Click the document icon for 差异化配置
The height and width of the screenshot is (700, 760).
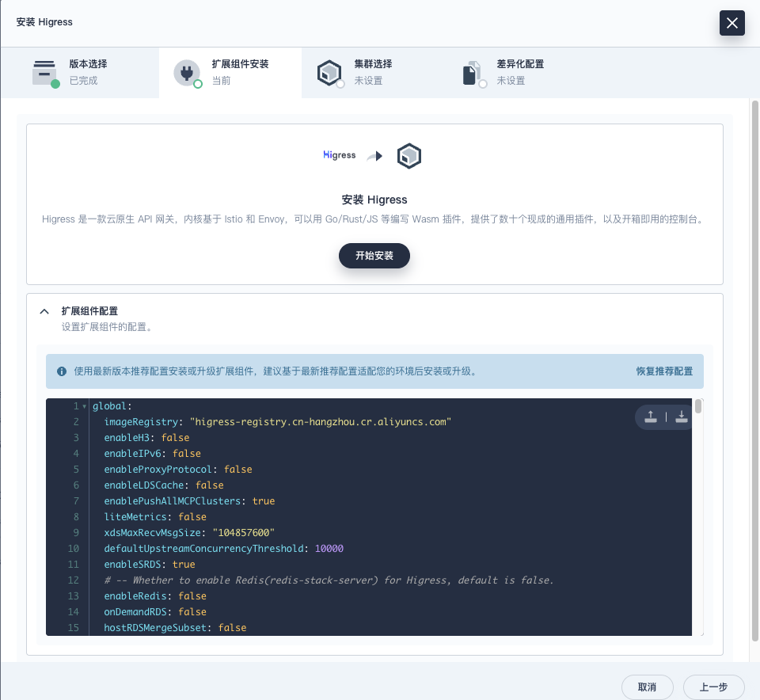click(x=472, y=72)
